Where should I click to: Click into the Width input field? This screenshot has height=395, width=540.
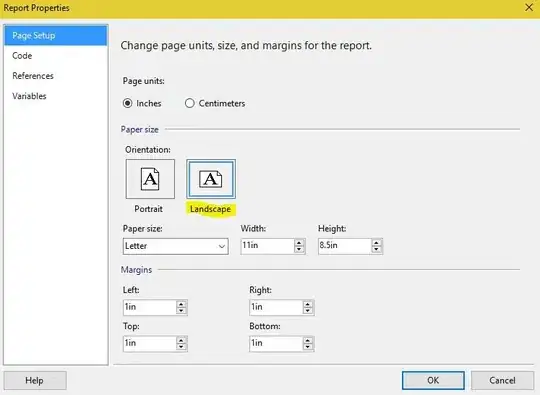[268, 246]
